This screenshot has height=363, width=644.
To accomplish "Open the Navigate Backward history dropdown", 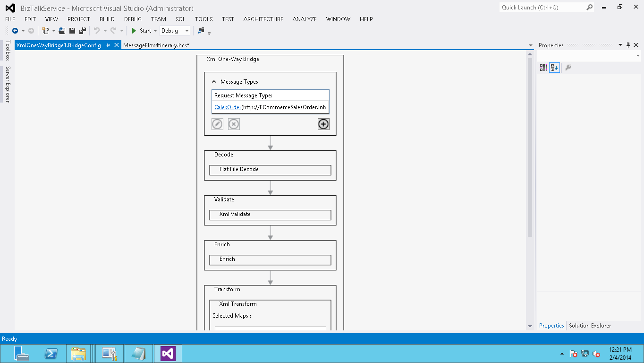I will click(x=23, y=31).
